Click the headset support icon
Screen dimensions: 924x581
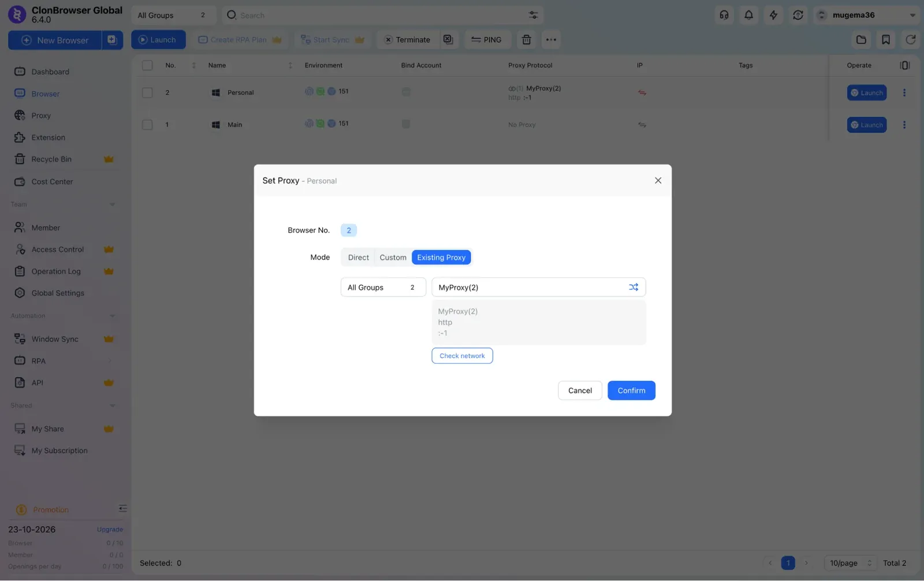(724, 15)
